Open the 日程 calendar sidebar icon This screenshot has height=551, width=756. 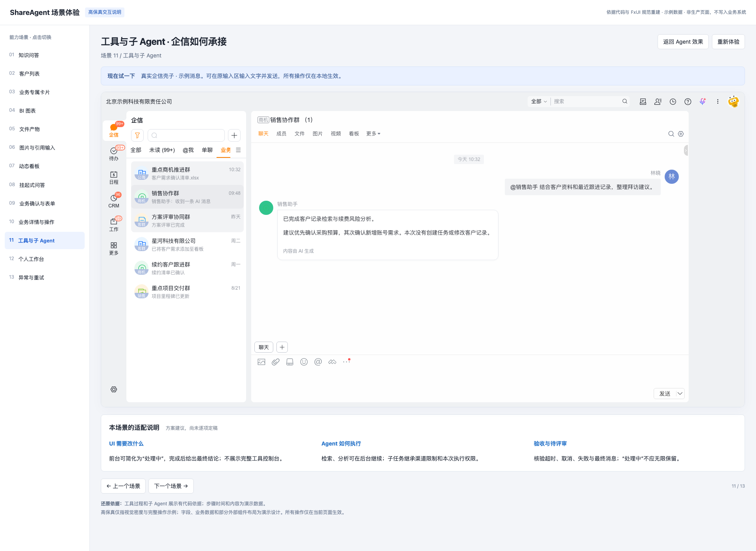[114, 178]
